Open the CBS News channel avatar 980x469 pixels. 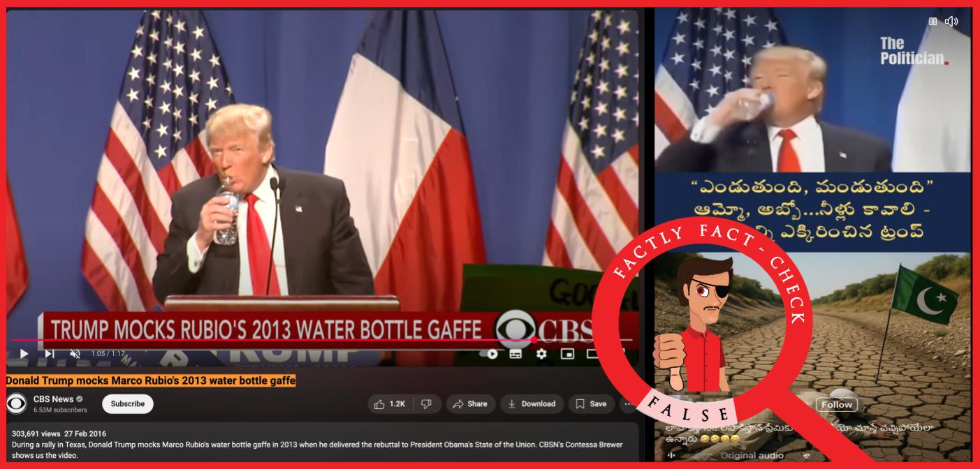coord(16,404)
